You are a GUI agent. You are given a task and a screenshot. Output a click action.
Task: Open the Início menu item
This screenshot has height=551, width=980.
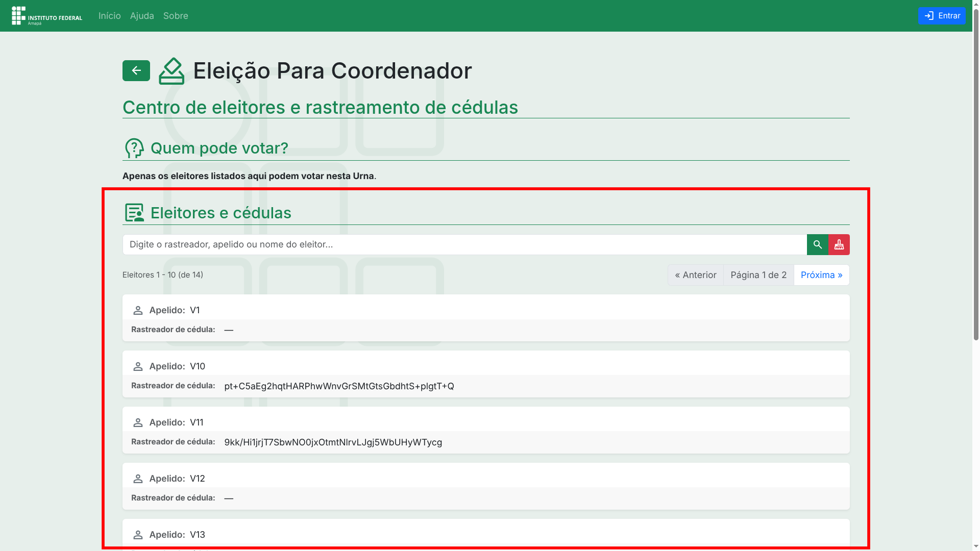coord(109,16)
